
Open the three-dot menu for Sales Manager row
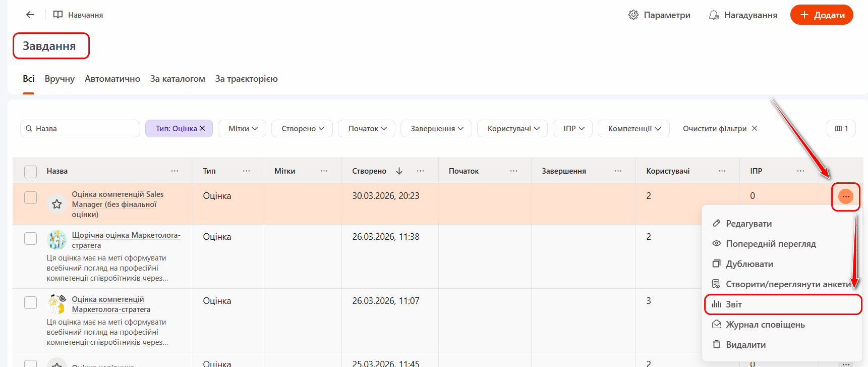coord(845,196)
